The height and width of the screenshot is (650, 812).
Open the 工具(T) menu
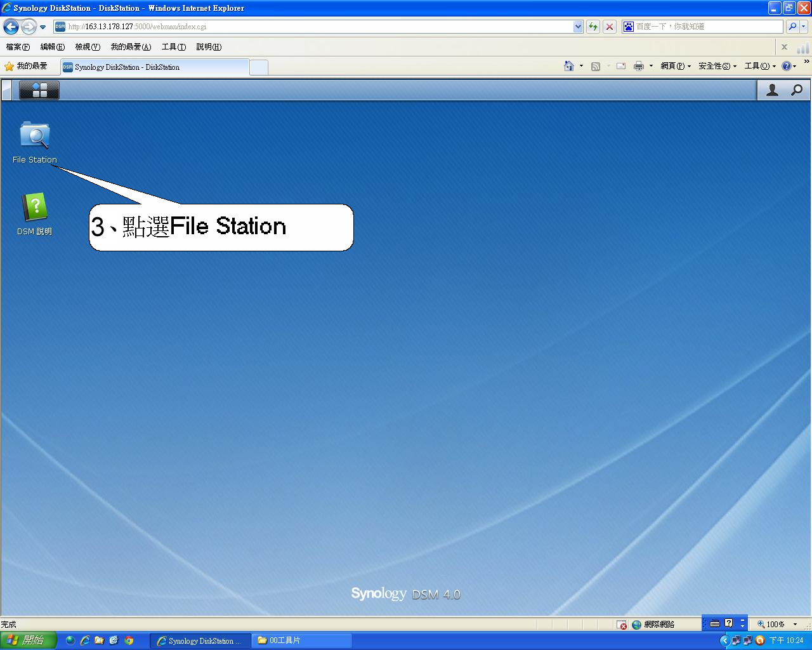[x=173, y=47]
